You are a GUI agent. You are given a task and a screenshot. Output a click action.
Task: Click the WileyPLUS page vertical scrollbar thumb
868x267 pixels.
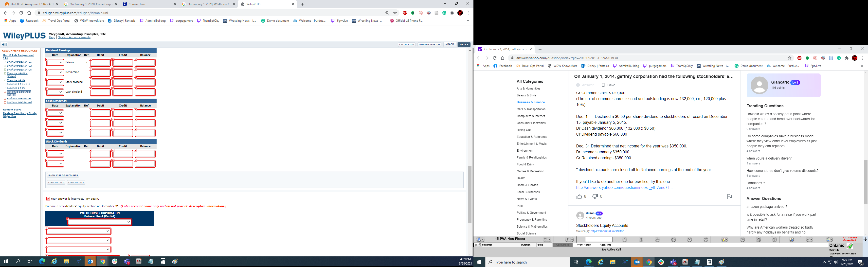pos(470,194)
